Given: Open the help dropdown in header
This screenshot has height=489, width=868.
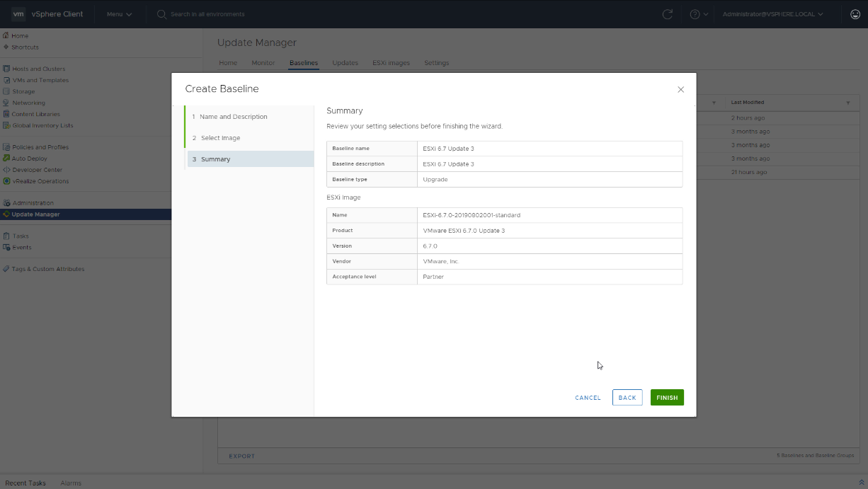Looking at the screenshot, I should pos(699,14).
